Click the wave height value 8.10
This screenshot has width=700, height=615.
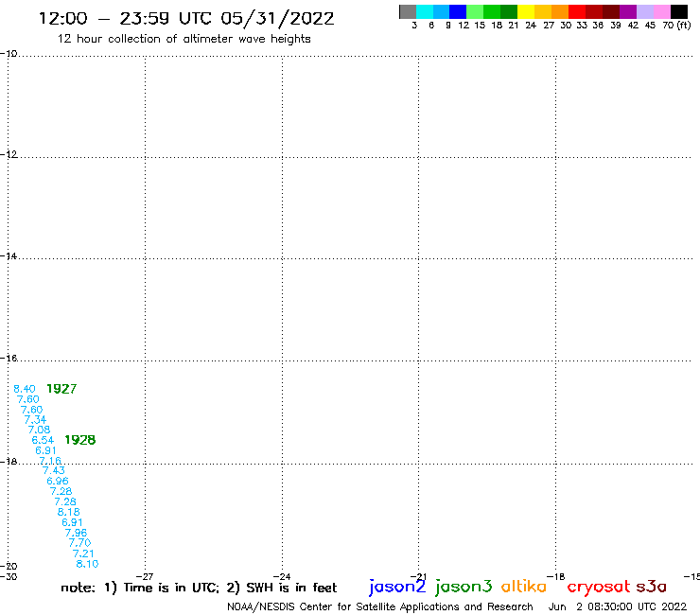[87, 564]
